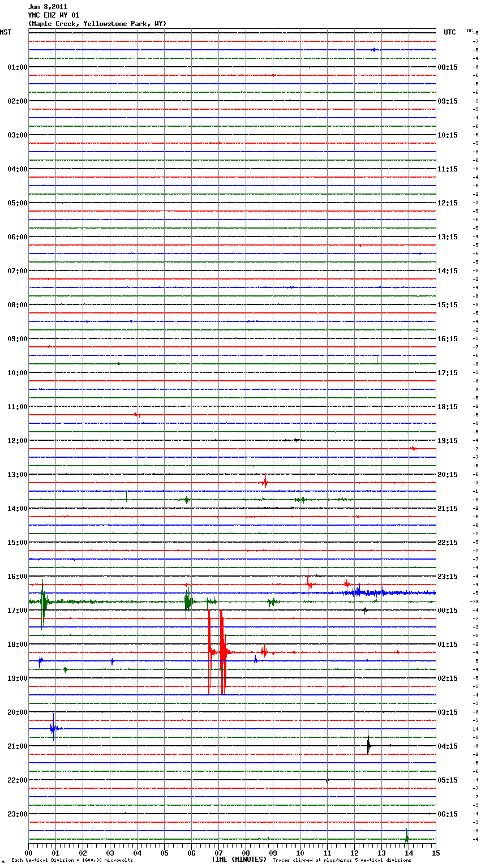Click UTC time label "00:15"
Viewport: 481px width, 868px height.
click(448, 611)
